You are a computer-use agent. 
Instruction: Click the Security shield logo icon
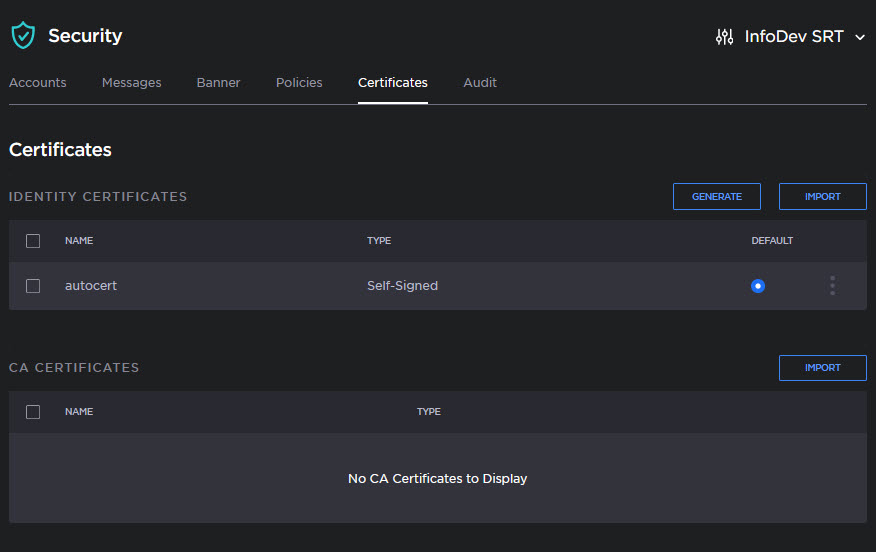22,36
